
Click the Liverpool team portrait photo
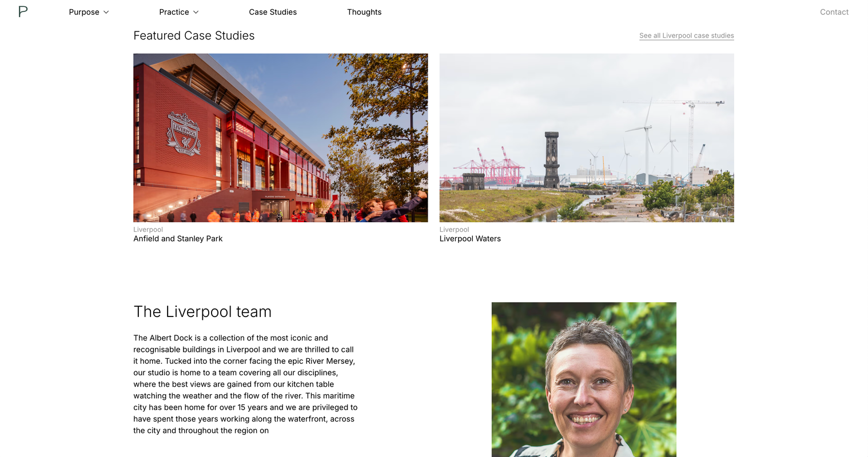pyautogui.click(x=584, y=379)
